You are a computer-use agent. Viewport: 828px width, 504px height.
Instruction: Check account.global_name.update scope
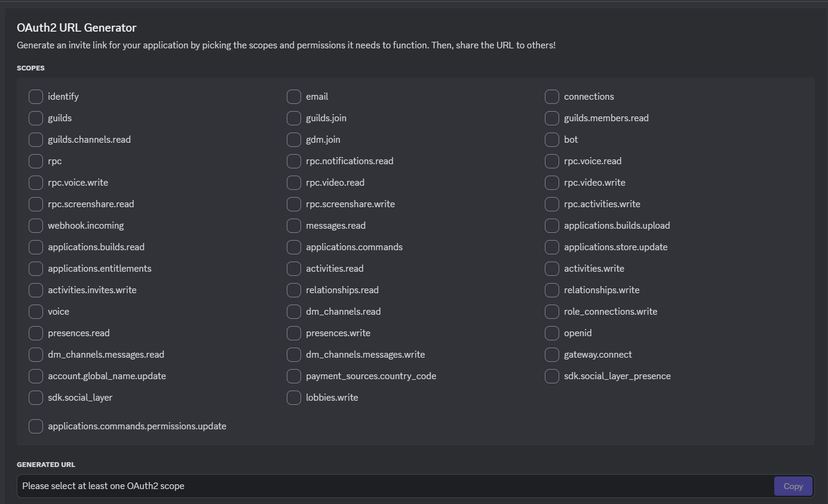click(x=36, y=376)
